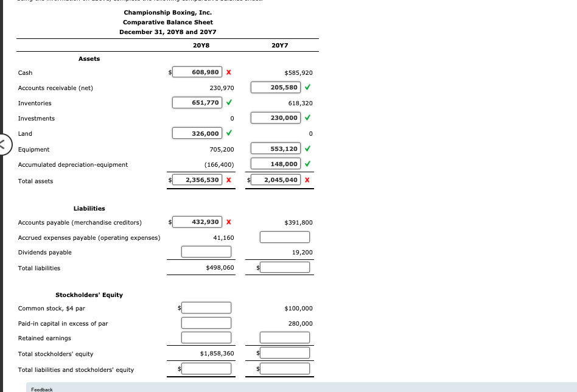Click the red X beside Accounts payable 20Y8
Image resolution: width=577 pixels, height=392 pixels.
click(228, 222)
